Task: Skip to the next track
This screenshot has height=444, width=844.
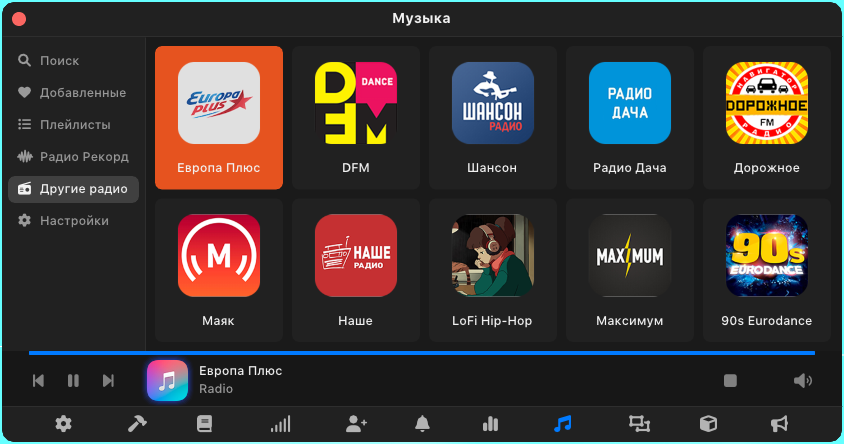Action: point(108,380)
